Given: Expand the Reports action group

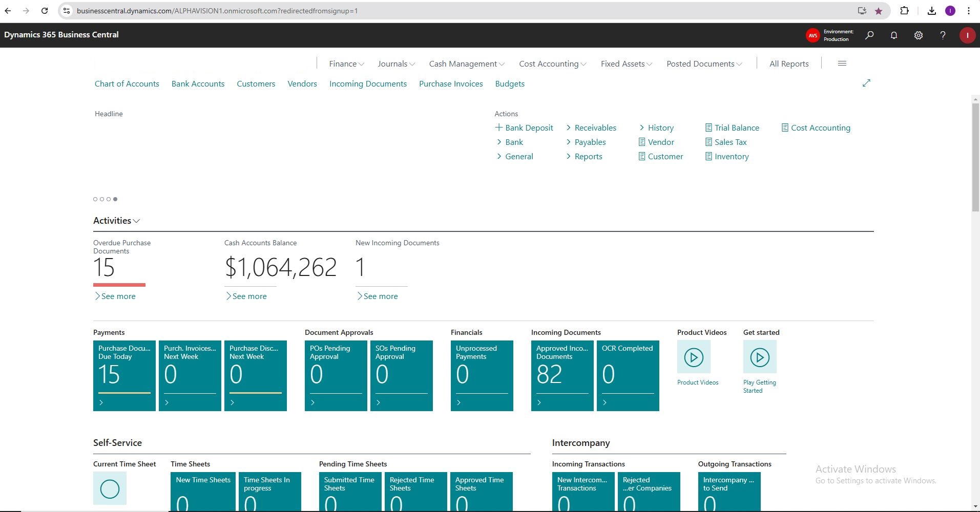Looking at the screenshot, I should click(584, 156).
